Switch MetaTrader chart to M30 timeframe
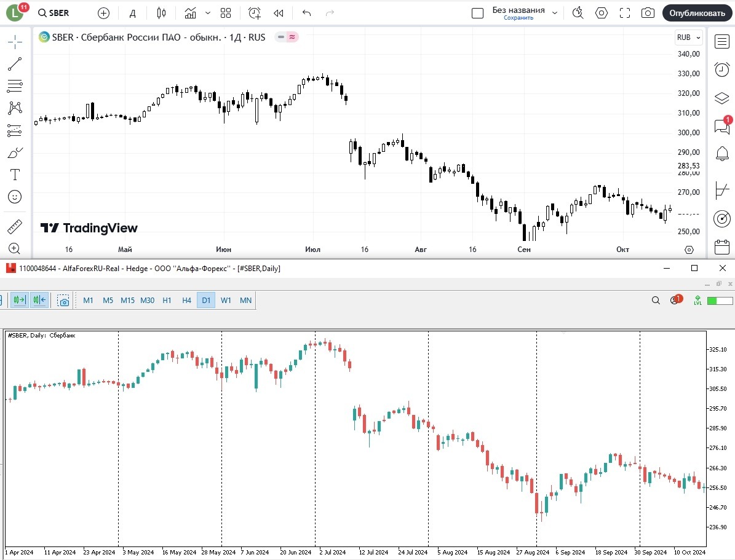735x560 pixels. (x=147, y=301)
